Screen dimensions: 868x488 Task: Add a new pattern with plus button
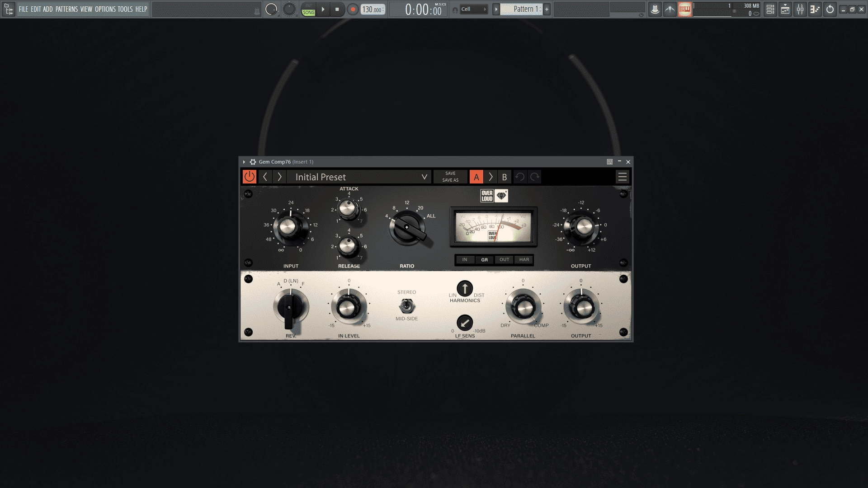547,9
